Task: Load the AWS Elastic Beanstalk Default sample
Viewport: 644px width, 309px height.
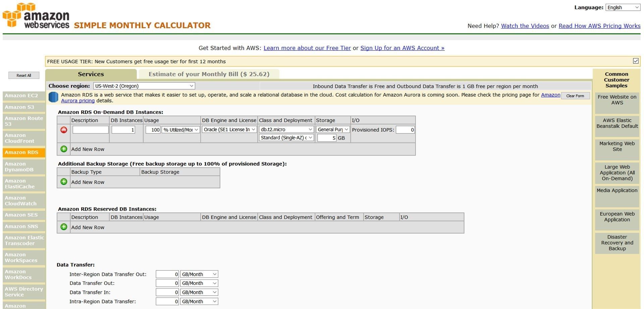Action: (x=617, y=127)
